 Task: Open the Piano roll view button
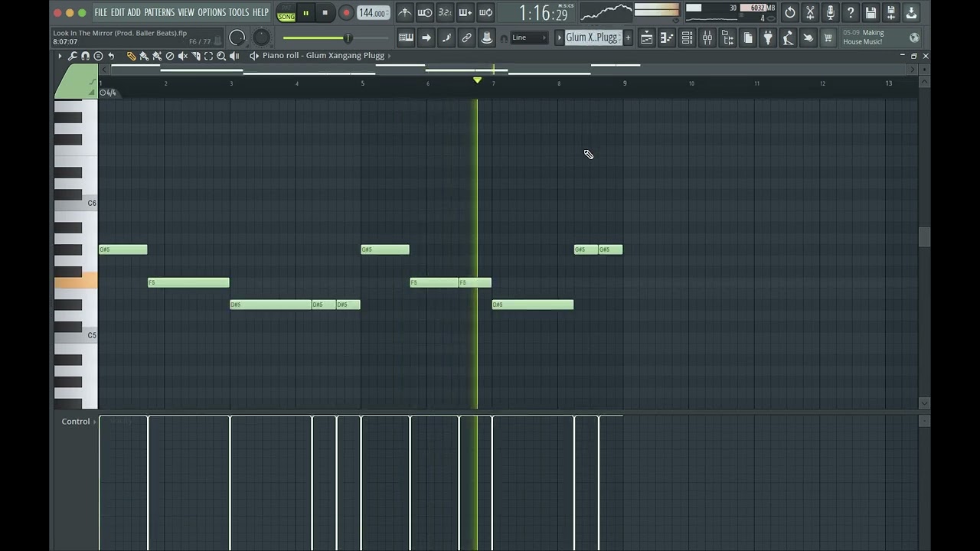pyautogui.click(x=667, y=37)
